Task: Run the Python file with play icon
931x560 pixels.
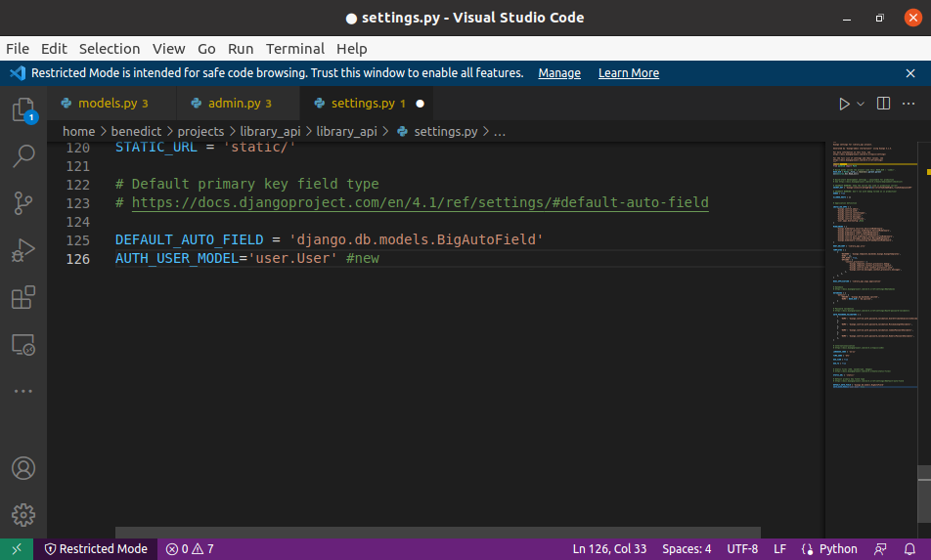Action: pos(844,104)
